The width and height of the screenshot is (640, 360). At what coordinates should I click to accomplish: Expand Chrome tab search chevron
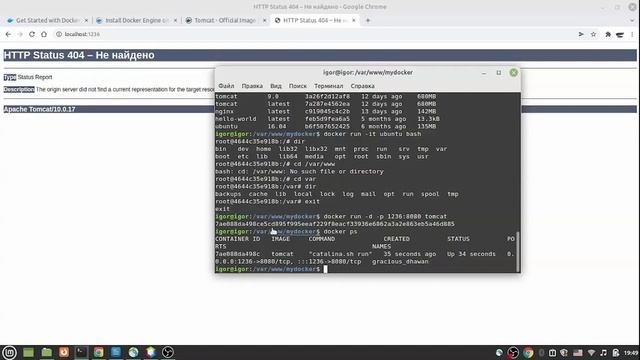(632, 20)
